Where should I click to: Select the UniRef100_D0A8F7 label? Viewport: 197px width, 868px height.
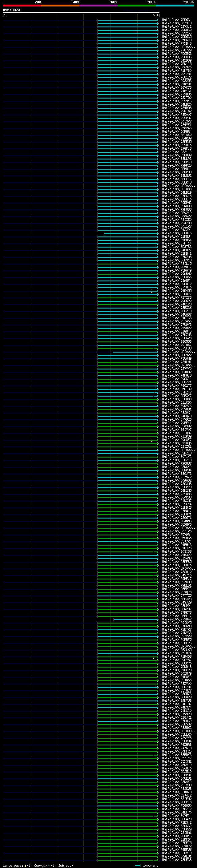click(177, 440)
